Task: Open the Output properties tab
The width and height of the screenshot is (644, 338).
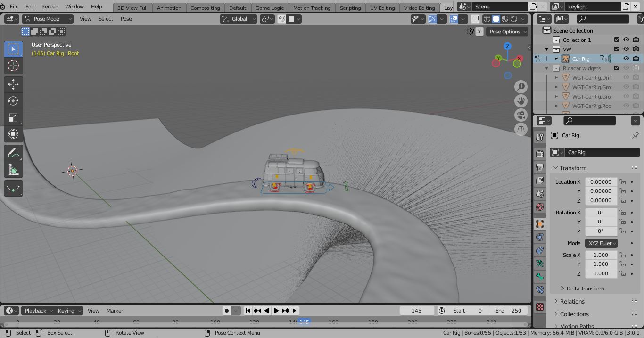Action: 540,167
